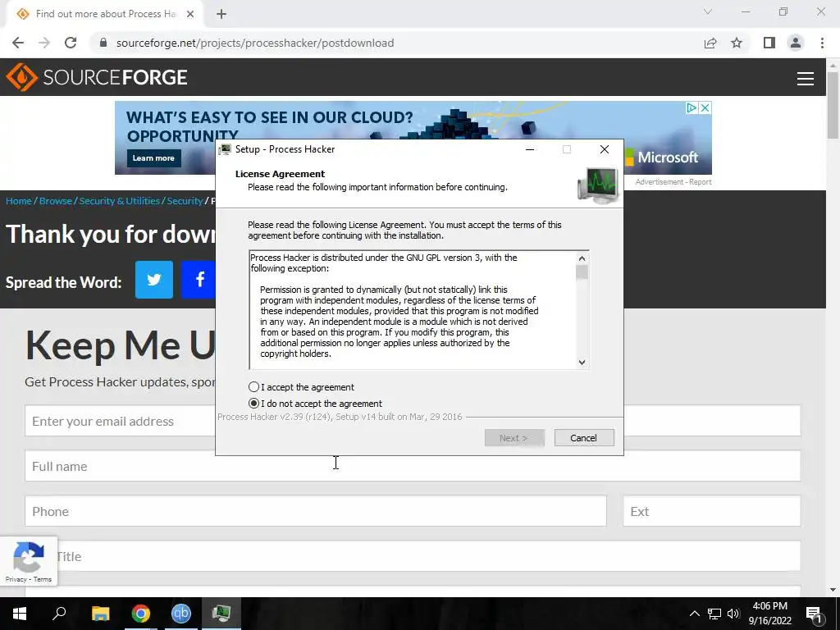Go back in Chrome browser
Screen dimensions: 840x630
click(18, 43)
